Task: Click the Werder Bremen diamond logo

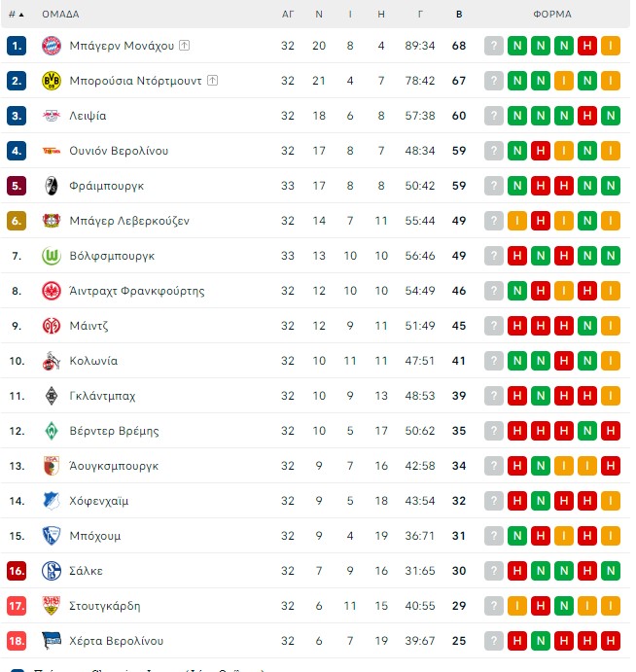Action: click(x=51, y=431)
